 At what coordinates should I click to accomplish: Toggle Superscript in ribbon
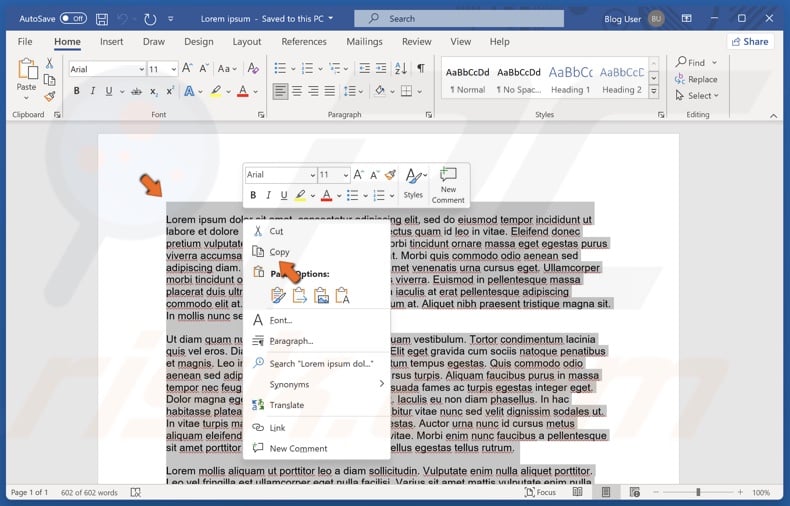(x=170, y=91)
